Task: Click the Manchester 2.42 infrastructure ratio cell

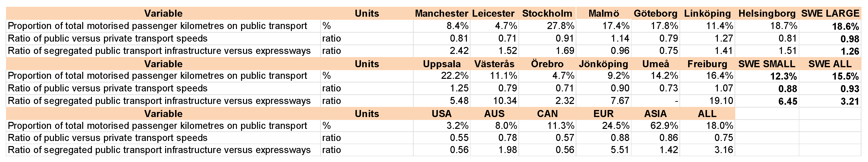Action: [441, 51]
